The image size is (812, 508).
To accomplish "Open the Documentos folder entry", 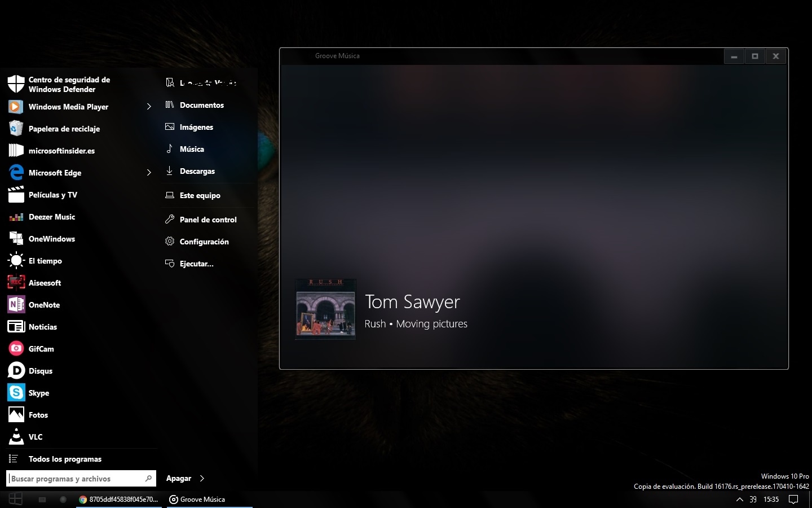I will (201, 105).
